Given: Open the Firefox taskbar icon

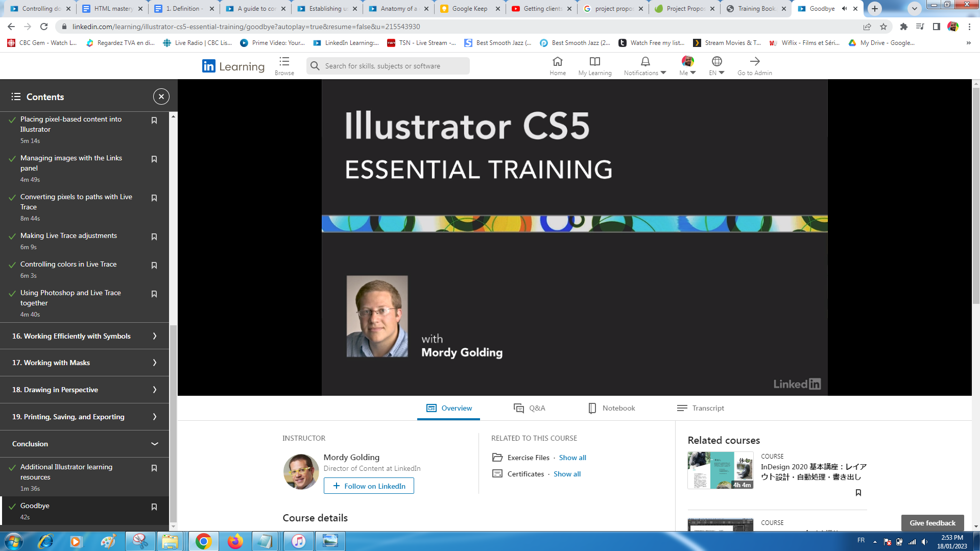Looking at the screenshot, I should point(235,541).
